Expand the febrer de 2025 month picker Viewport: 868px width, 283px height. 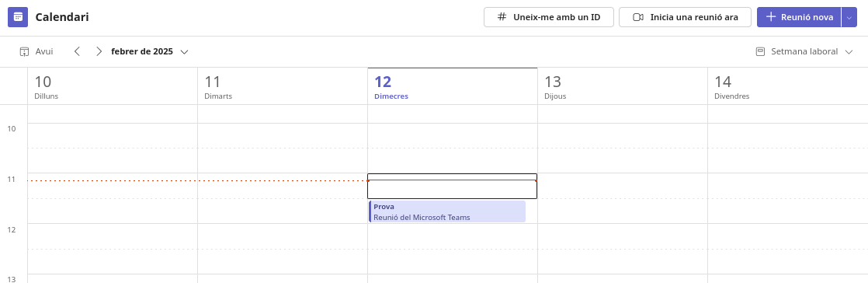[150, 51]
